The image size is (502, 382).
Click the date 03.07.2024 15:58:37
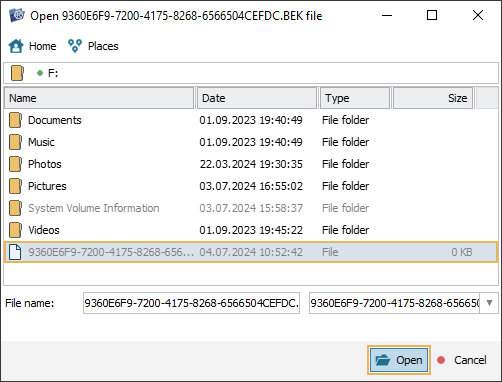pos(251,208)
